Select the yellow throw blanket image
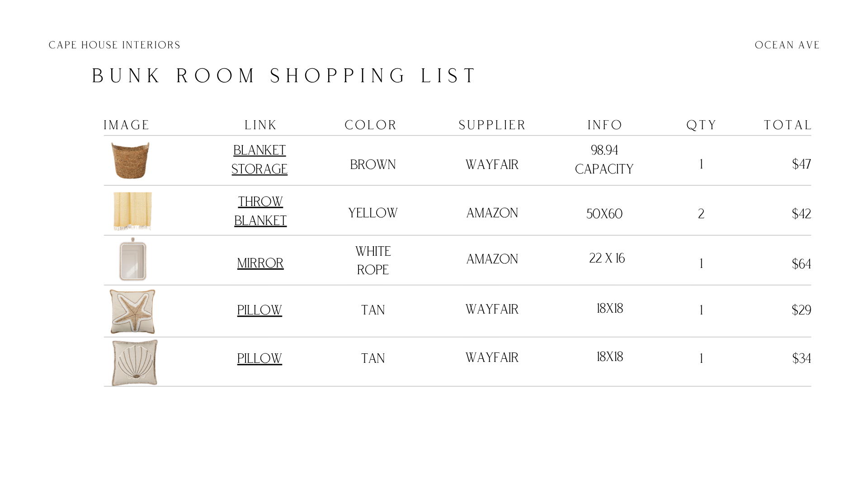 coord(132,211)
